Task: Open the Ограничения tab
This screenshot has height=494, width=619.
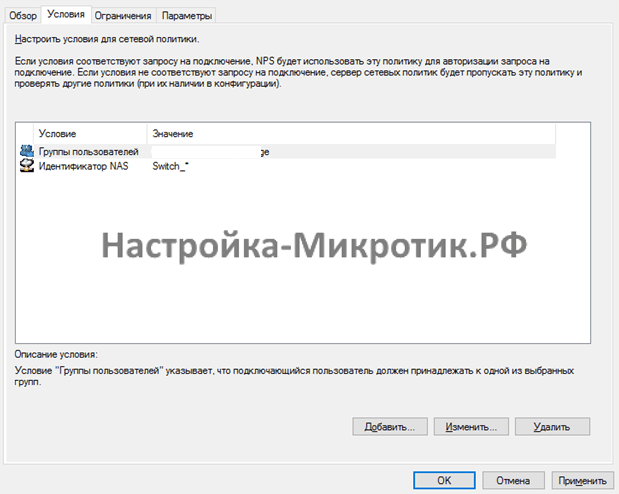Action: (123, 15)
